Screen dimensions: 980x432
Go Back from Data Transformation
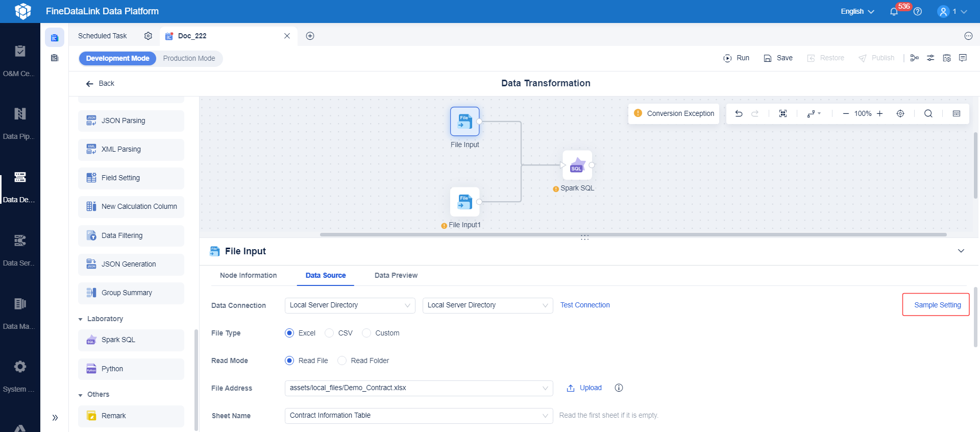100,83
